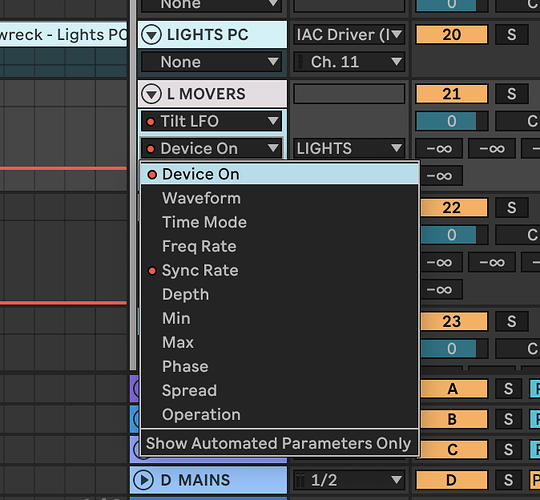Solo return track D
The height and width of the screenshot is (500, 540).
pos(509,480)
